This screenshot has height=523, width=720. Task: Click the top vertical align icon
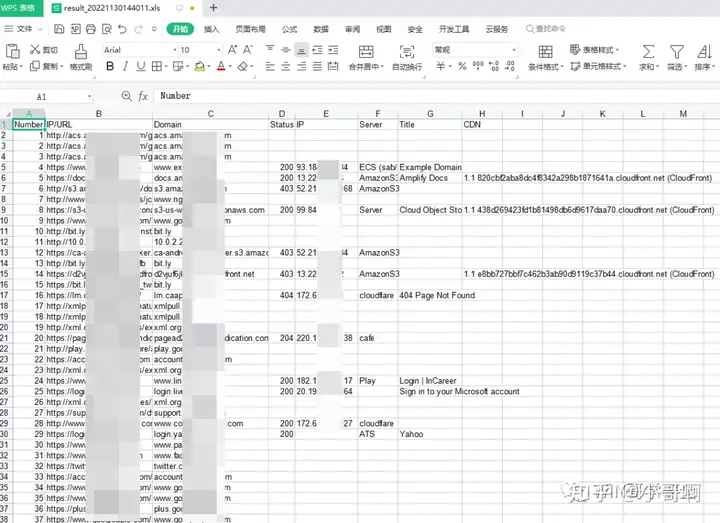tap(270, 49)
